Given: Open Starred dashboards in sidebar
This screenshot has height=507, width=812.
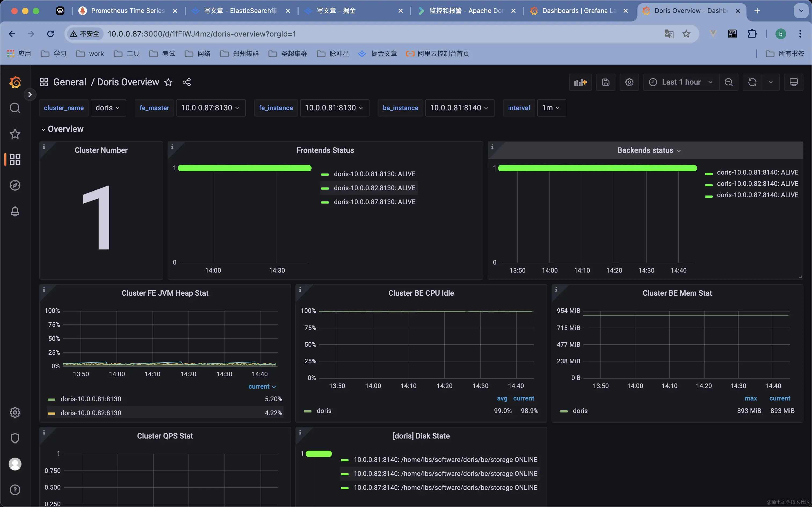Looking at the screenshot, I should click(x=15, y=134).
